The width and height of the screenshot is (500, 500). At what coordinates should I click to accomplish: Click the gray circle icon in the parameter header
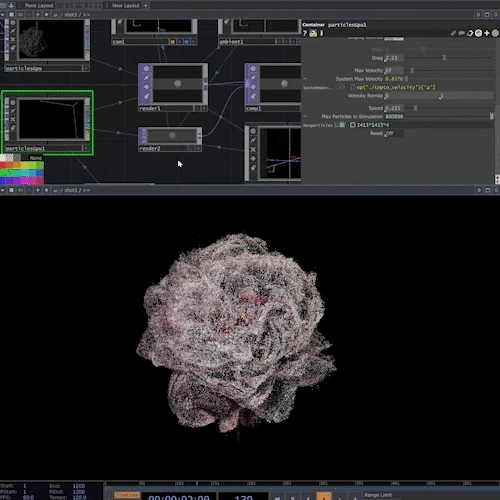pos(495,33)
